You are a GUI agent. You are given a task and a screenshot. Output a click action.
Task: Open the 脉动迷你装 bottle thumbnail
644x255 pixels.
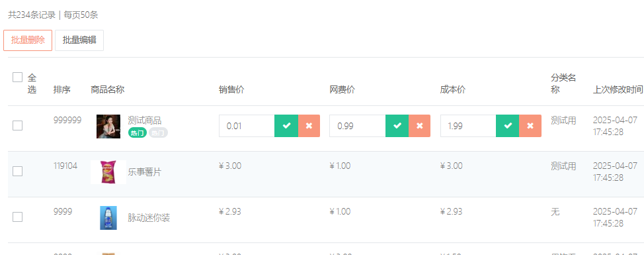coord(108,218)
